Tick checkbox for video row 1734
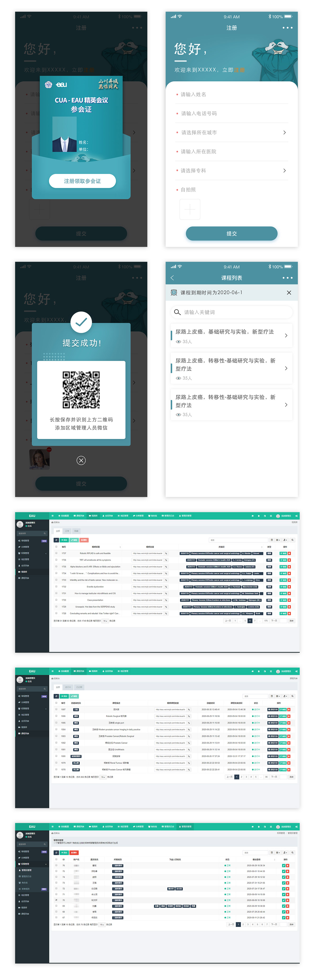 [56, 573]
